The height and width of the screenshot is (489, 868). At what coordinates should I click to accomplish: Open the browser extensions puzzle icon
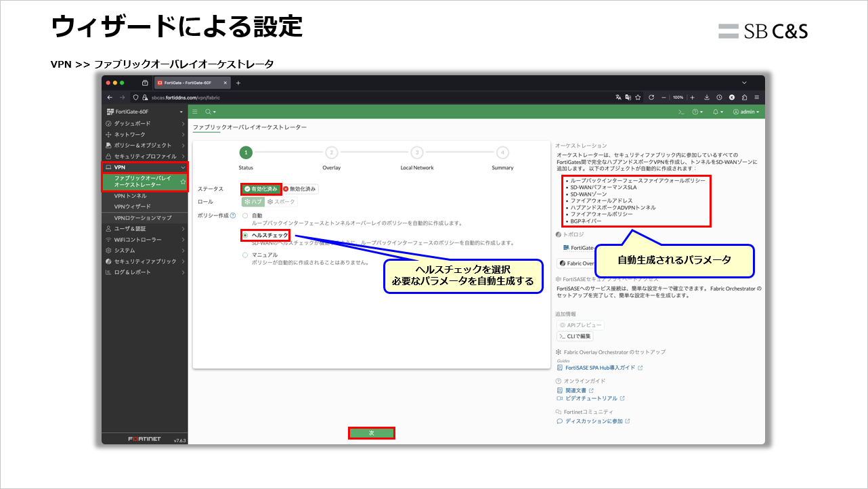pos(744,97)
